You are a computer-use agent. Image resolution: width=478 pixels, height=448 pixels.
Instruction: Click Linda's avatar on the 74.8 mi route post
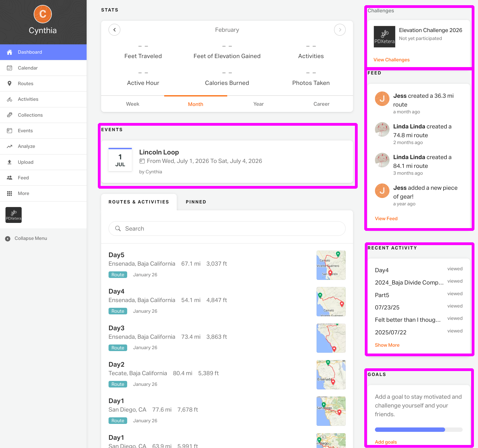click(x=382, y=129)
